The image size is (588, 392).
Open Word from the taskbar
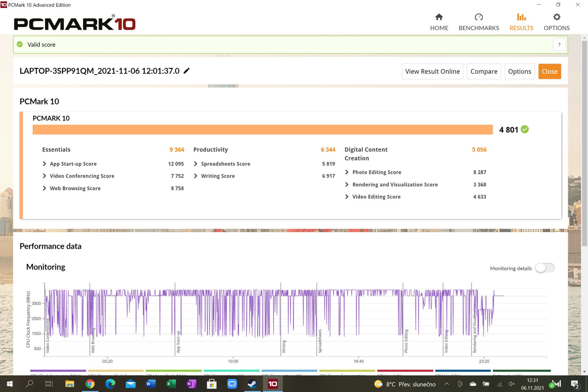(x=151, y=384)
